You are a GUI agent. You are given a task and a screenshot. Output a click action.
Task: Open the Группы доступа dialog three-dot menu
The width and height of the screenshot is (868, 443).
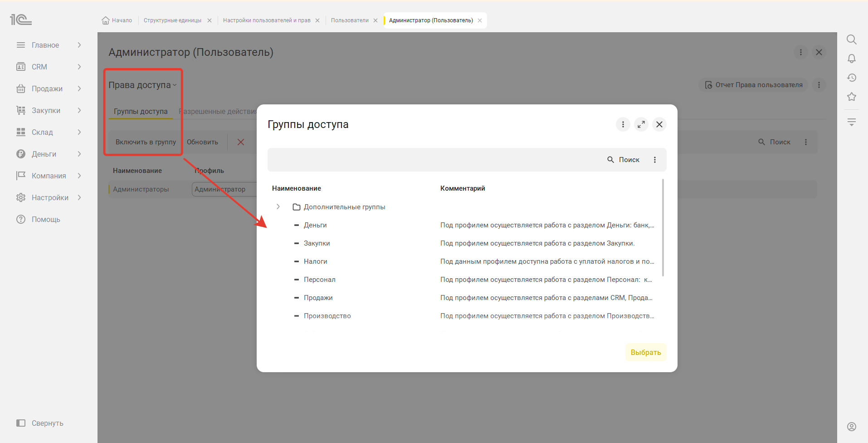tap(623, 124)
